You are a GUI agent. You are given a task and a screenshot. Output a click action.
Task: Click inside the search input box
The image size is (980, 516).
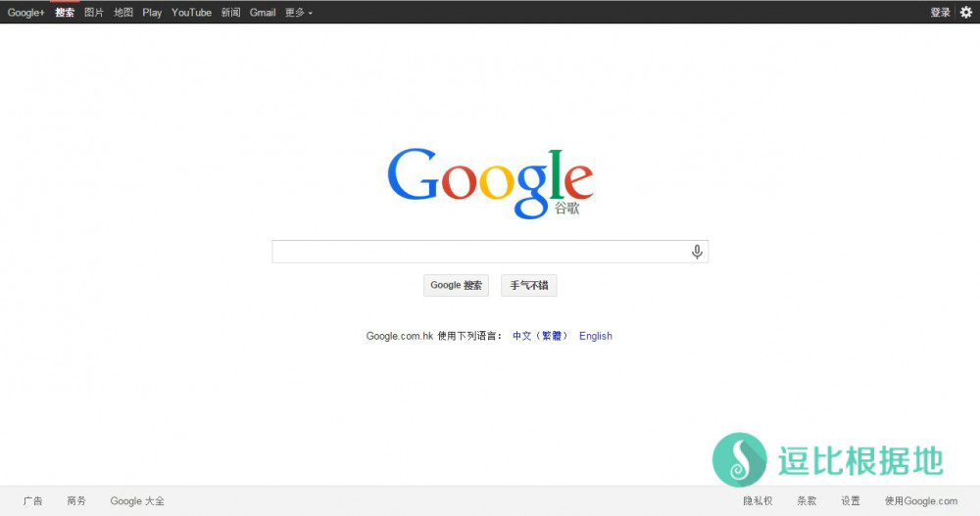click(480, 252)
